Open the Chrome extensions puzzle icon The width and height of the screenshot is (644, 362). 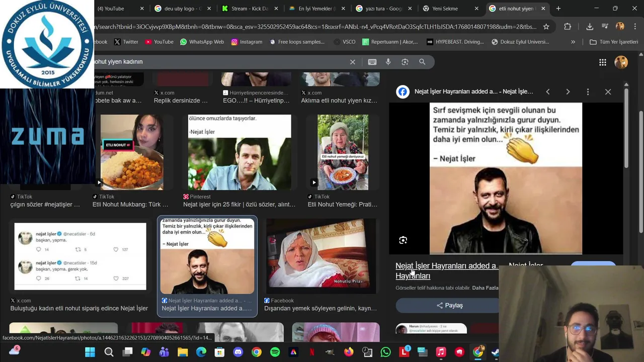coord(568,27)
